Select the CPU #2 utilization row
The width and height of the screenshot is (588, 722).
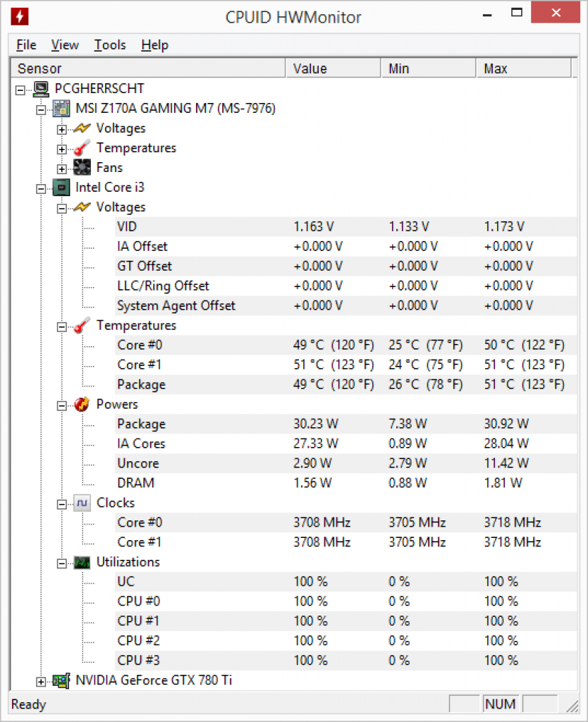click(x=346, y=641)
